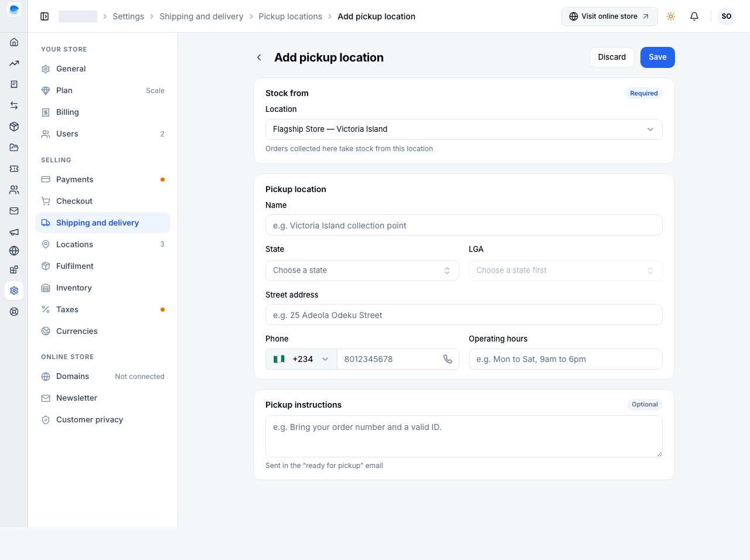Click the two-arrows transfer icon in the rail
The width and height of the screenshot is (750, 560).
point(14,105)
